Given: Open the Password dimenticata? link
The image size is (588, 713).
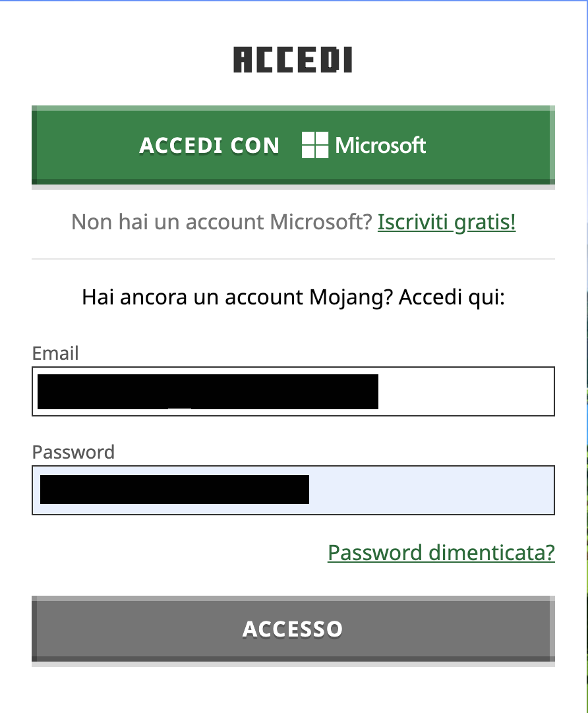Looking at the screenshot, I should [x=441, y=552].
